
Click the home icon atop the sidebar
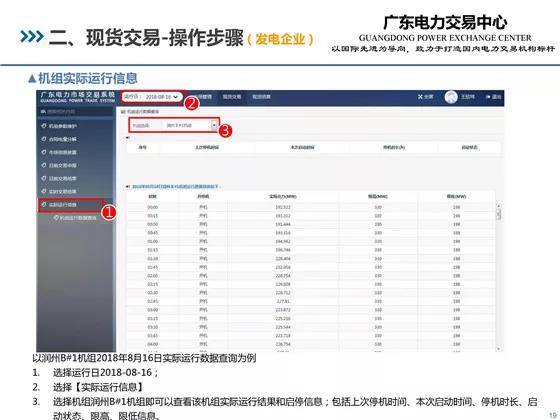click(x=43, y=112)
